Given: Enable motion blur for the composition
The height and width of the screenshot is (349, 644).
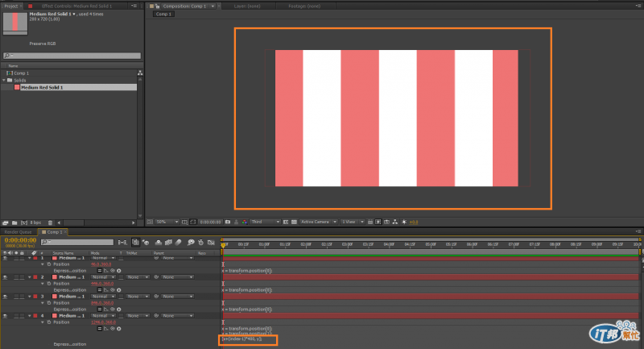Looking at the screenshot, I should [178, 243].
